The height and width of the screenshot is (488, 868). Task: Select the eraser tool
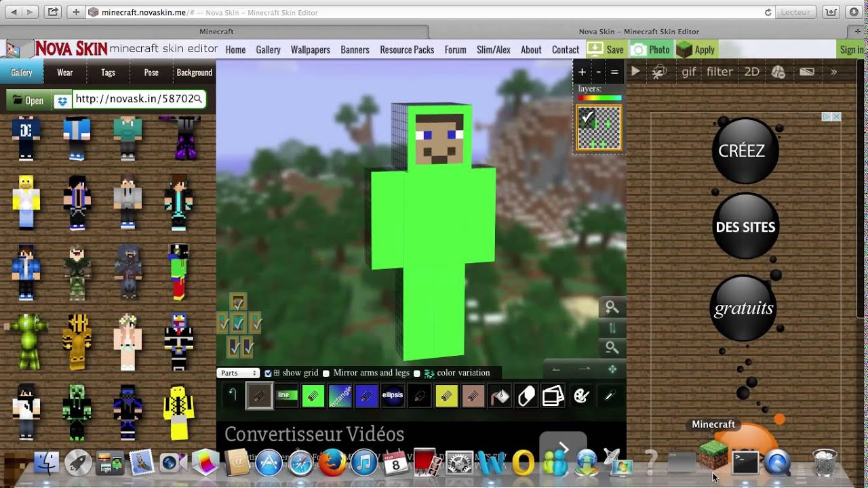pyautogui.click(x=526, y=396)
